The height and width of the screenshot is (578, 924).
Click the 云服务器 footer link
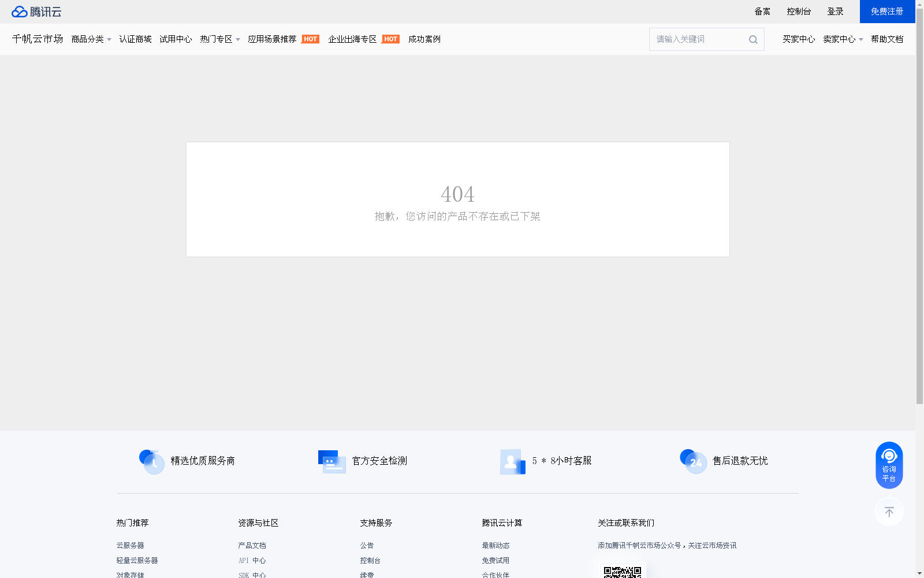click(129, 545)
